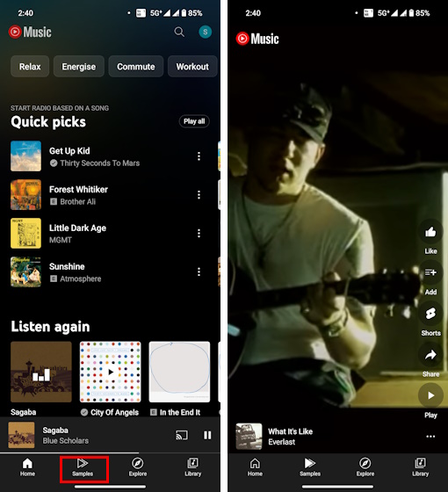Open Library tab on left screen

pos(192,467)
